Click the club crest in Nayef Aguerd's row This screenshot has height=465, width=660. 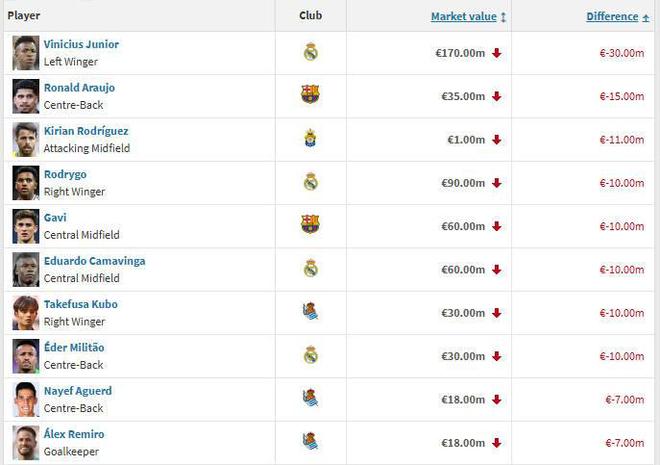pos(310,398)
